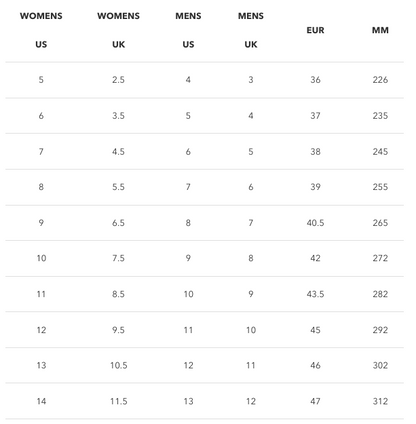The width and height of the screenshot is (416, 424).
Task: Click Womens UK size 3.5
Action: 118,116
